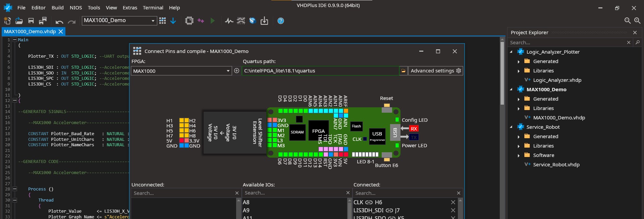Open the Service_Robot.vhdp file
Screen dimensions: 644x219
click(556, 165)
